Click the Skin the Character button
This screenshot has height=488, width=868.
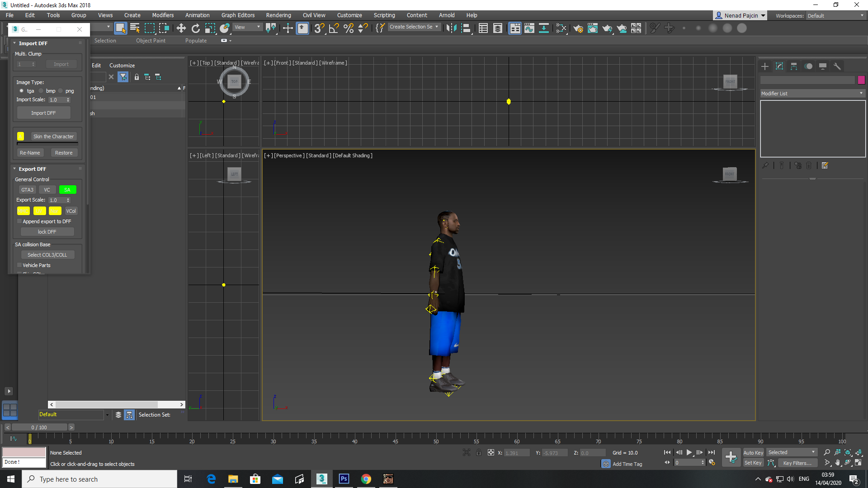[x=53, y=136]
